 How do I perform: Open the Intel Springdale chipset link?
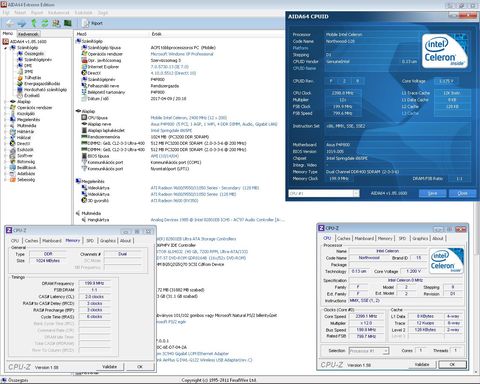click(171, 131)
